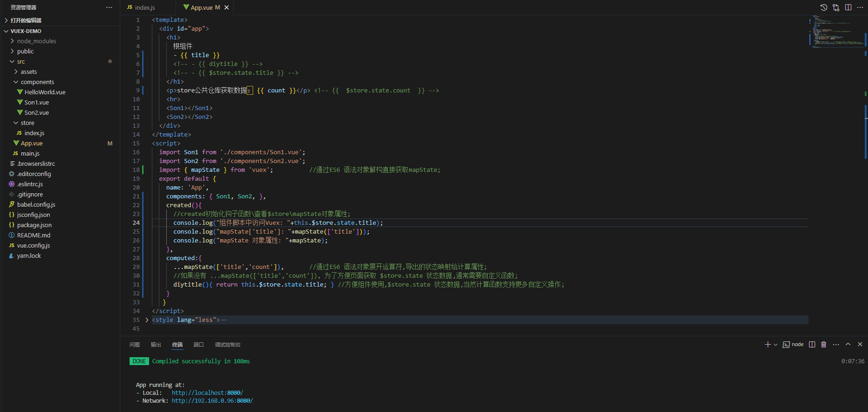
Task: Click the mapState import on line 18
Action: (205, 170)
